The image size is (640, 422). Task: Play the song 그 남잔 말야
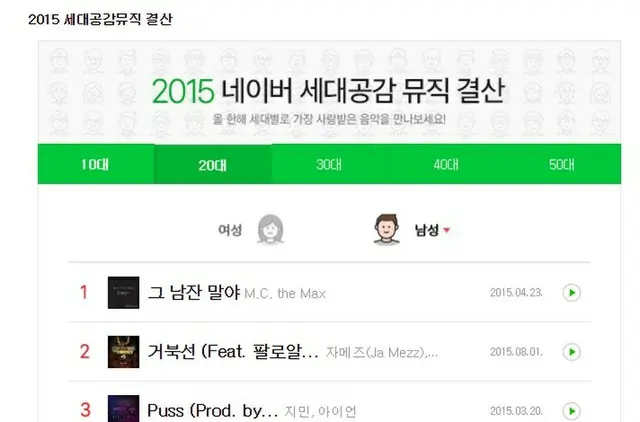coord(571,293)
